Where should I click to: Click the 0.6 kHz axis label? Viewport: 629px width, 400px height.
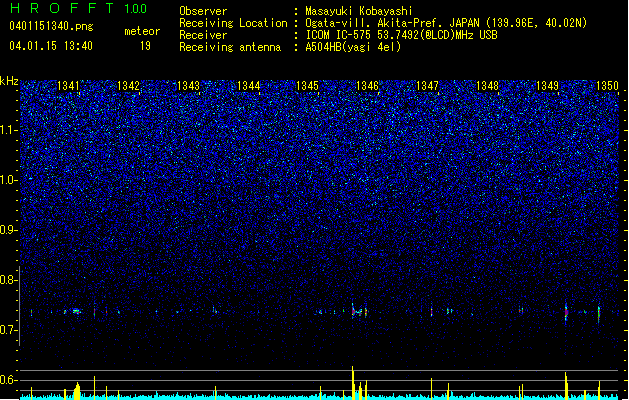click(x=9, y=380)
